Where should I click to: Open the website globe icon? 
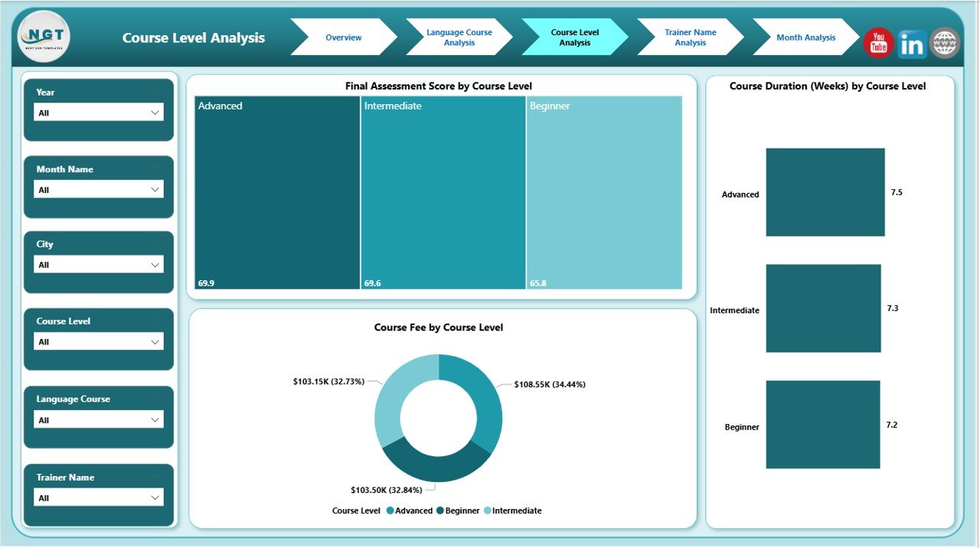(944, 44)
